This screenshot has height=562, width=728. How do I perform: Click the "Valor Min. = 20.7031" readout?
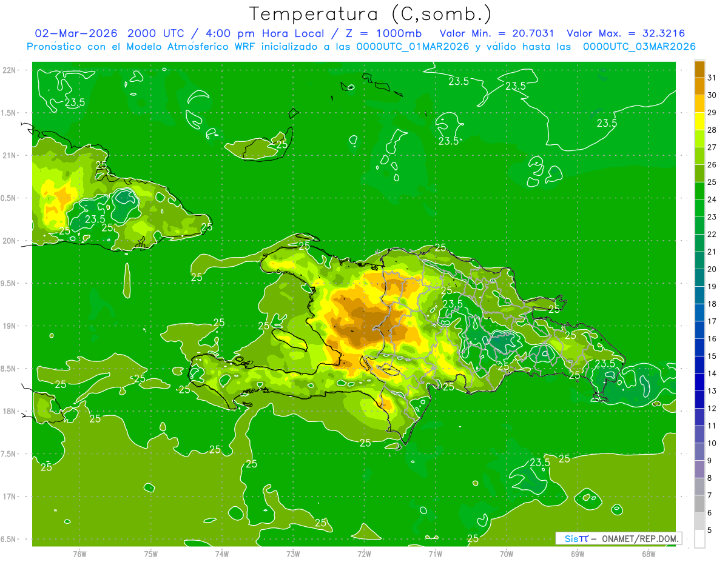coord(497,33)
